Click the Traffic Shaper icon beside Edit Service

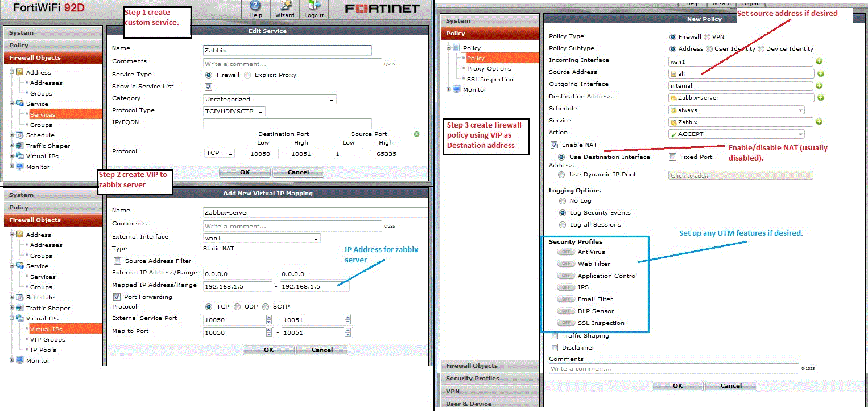click(20, 146)
